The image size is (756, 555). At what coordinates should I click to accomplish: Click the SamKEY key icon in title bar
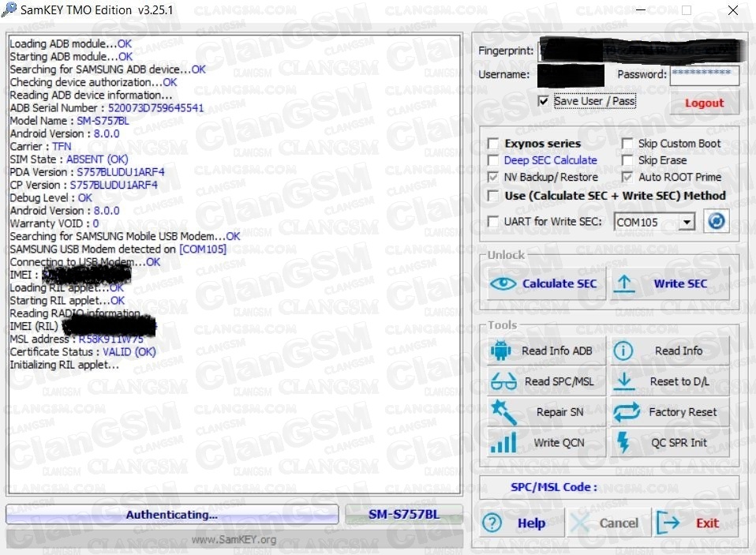point(9,9)
